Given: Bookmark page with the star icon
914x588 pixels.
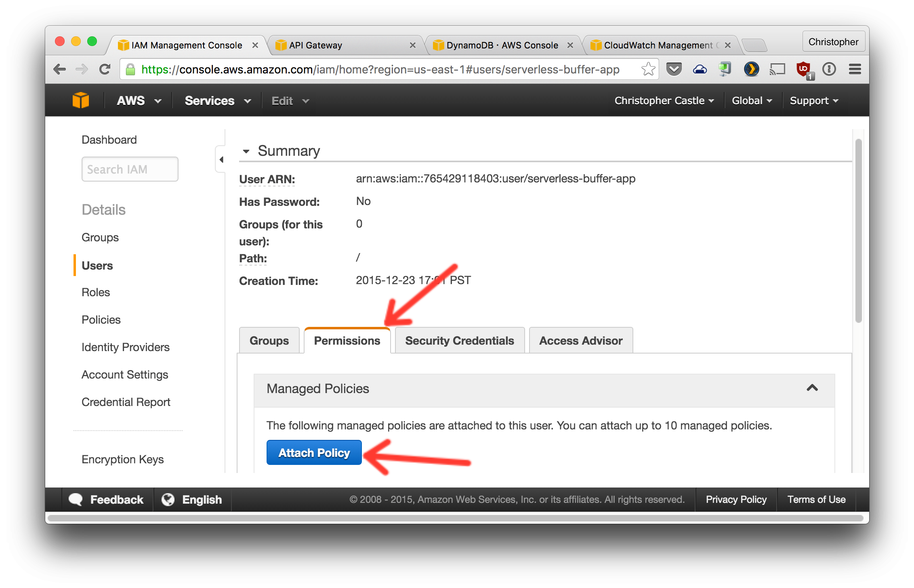Looking at the screenshot, I should [x=648, y=69].
